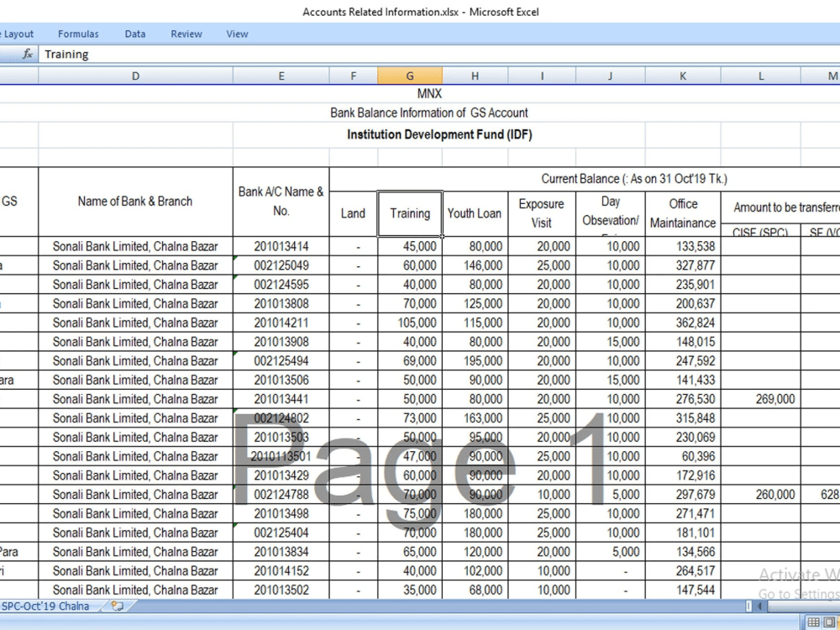The width and height of the screenshot is (840, 630).
Task: Open the Data ribbon tab
Action: click(x=135, y=34)
